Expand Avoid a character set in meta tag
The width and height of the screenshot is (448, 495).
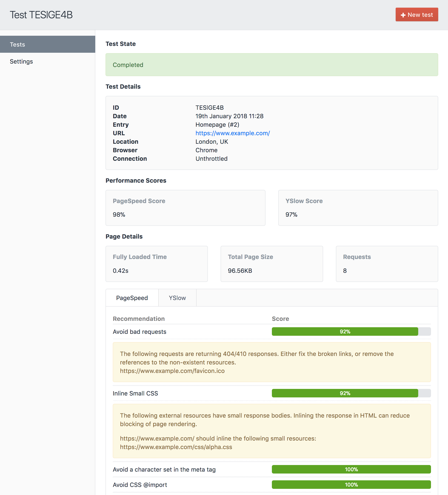click(x=164, y=469)
